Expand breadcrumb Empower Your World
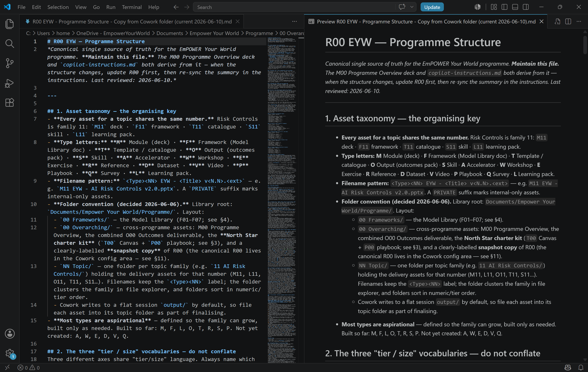The width and height of the screenshot is (588, 372). coord(214,33)
